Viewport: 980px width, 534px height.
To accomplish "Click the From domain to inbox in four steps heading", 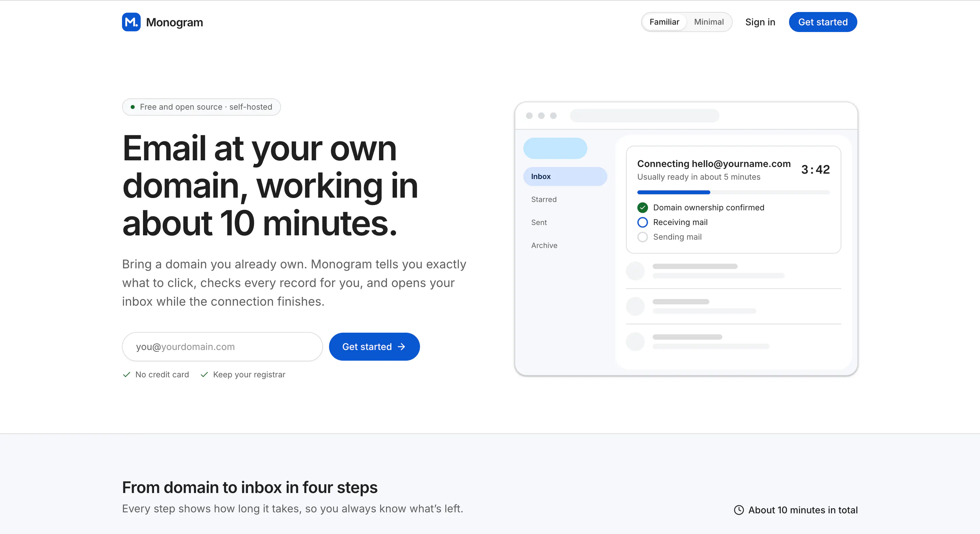I will click(x=250, y=488).
